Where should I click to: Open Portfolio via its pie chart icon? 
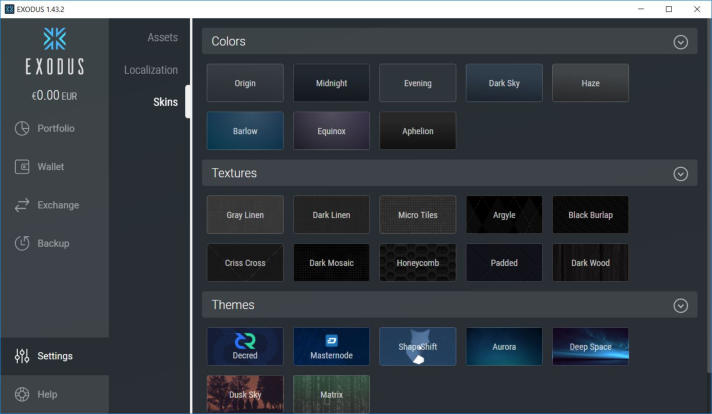coord(22,128)
